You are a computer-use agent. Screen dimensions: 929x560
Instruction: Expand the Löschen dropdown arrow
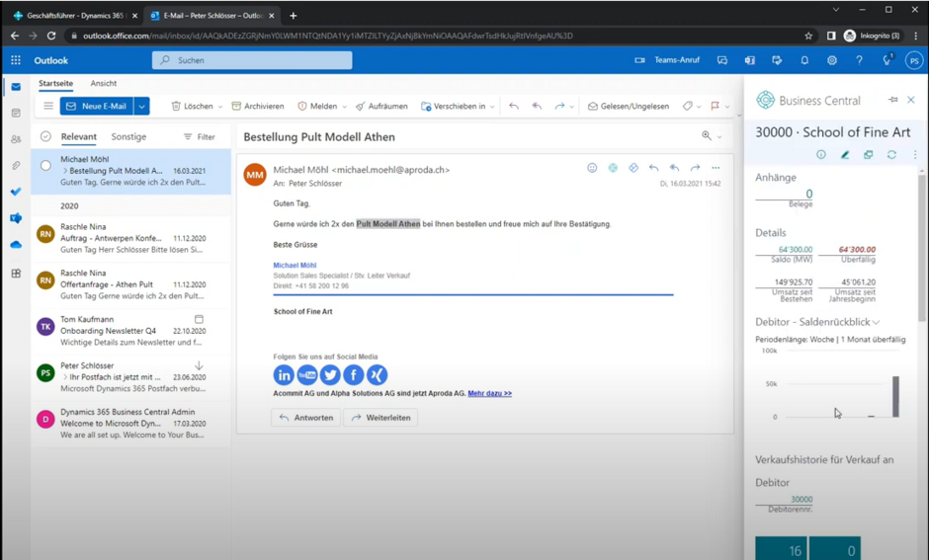click(x=220, y=107)
